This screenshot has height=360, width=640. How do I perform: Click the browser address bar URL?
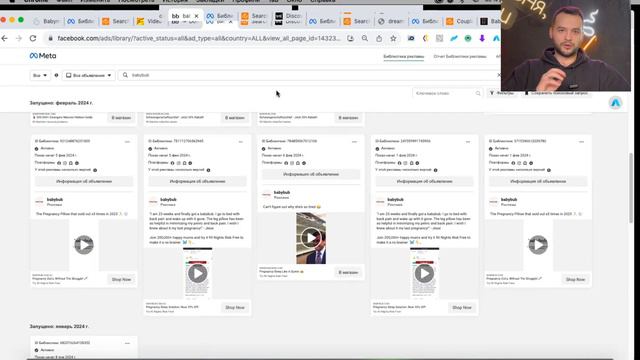199,38
